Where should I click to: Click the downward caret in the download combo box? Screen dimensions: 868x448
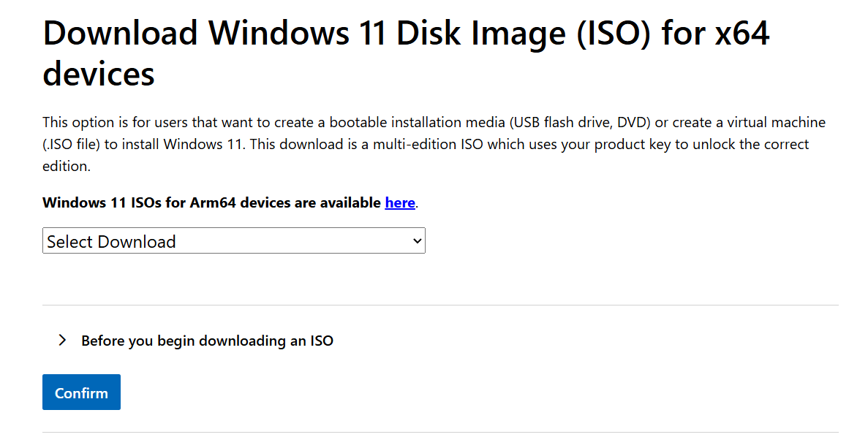(x=417, y=240)
